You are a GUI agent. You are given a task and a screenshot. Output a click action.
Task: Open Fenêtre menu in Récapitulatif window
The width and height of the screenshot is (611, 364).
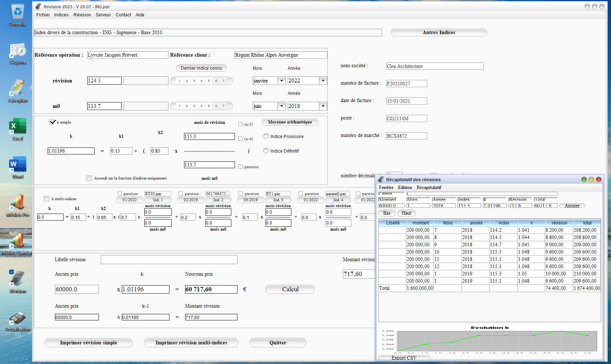[x=386, y=187]
